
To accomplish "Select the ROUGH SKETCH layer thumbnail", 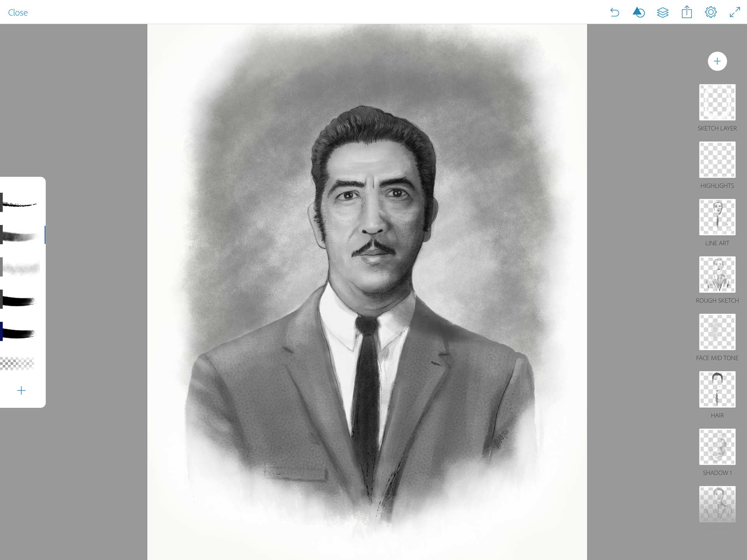I will coord(717,274).
